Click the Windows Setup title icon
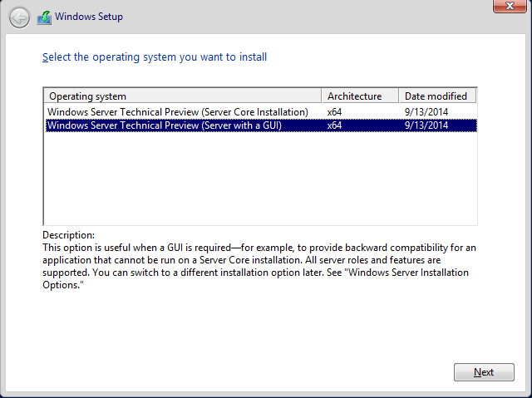Viewport: 532px width, 398px height. click(44, 17)
